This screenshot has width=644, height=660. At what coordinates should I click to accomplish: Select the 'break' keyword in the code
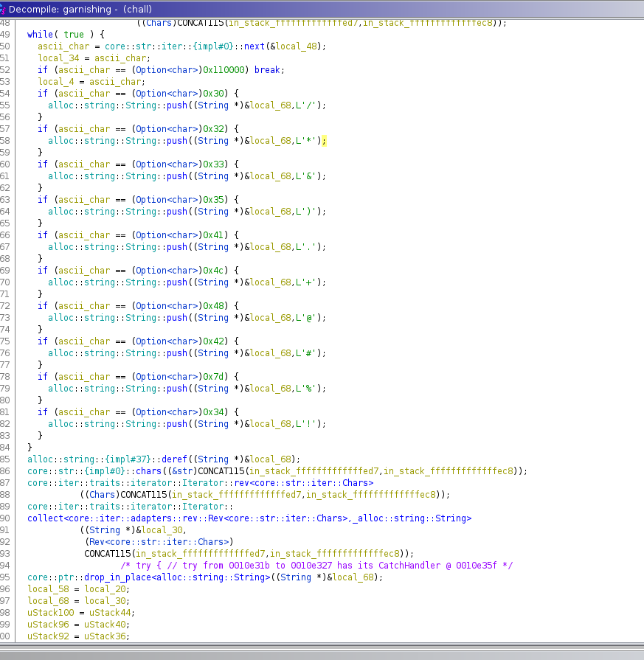click(267, 70)
